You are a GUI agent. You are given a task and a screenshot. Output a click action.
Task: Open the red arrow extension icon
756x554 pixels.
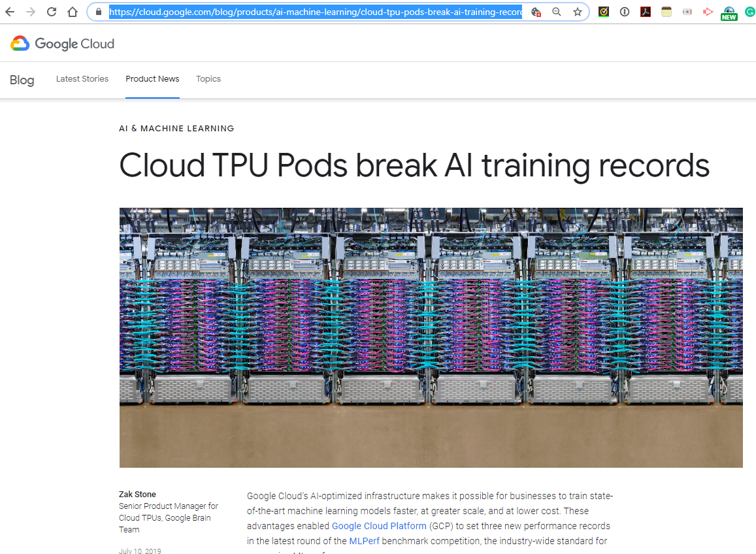(x=708, y=12)
